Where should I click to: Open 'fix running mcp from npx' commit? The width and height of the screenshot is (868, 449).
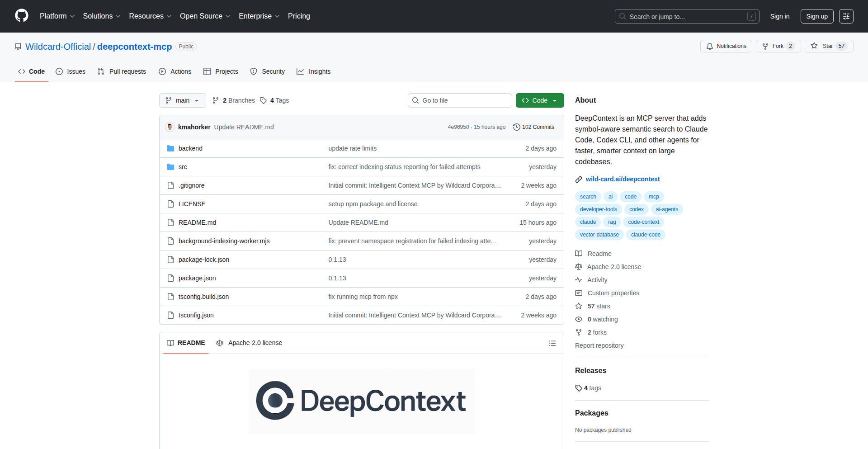pos(363,297)
